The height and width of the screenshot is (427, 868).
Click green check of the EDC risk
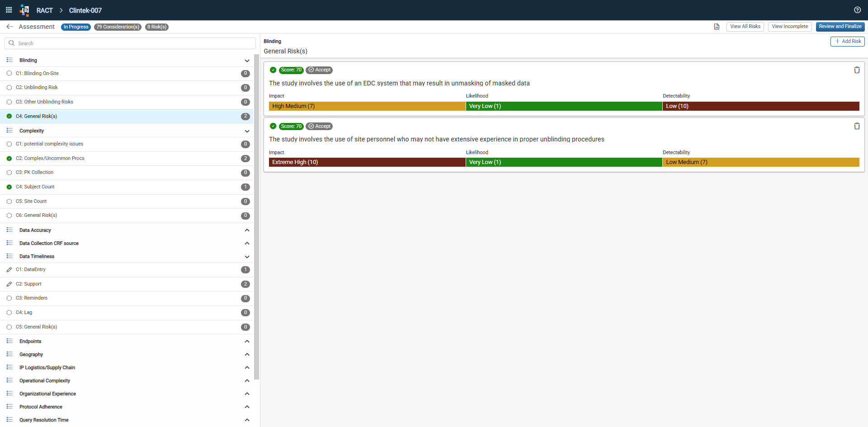pos(273,70)
